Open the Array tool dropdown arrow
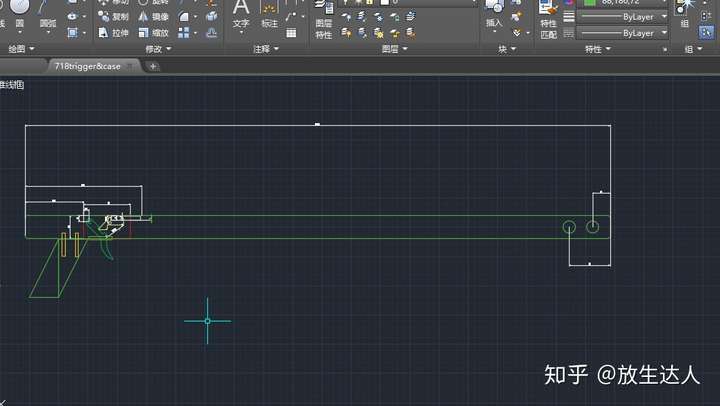The height and width of the screenshot is (406, 720). pyautogui.click(x=196, y=33)
